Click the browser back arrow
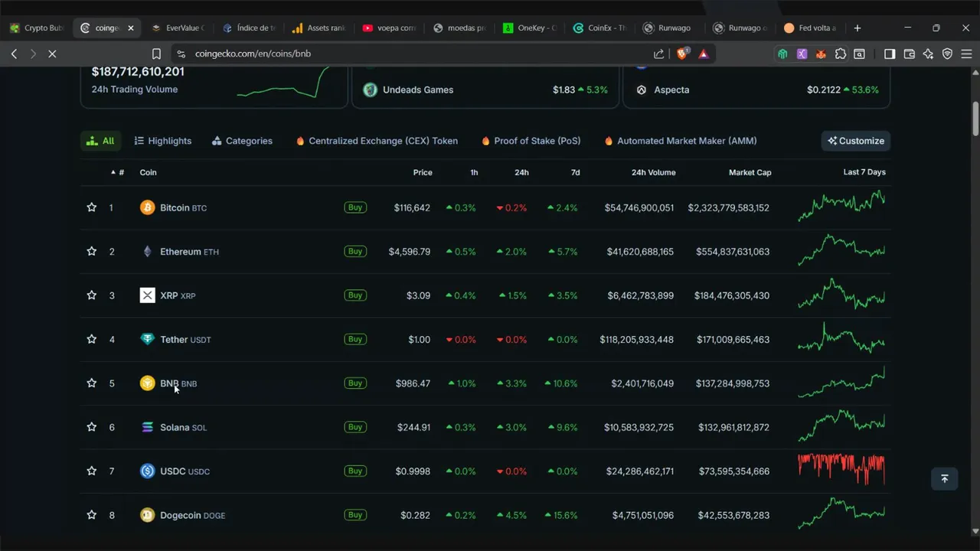Viewport: 980px width, 551px height. pyautogui.click(x=14, y=54)
